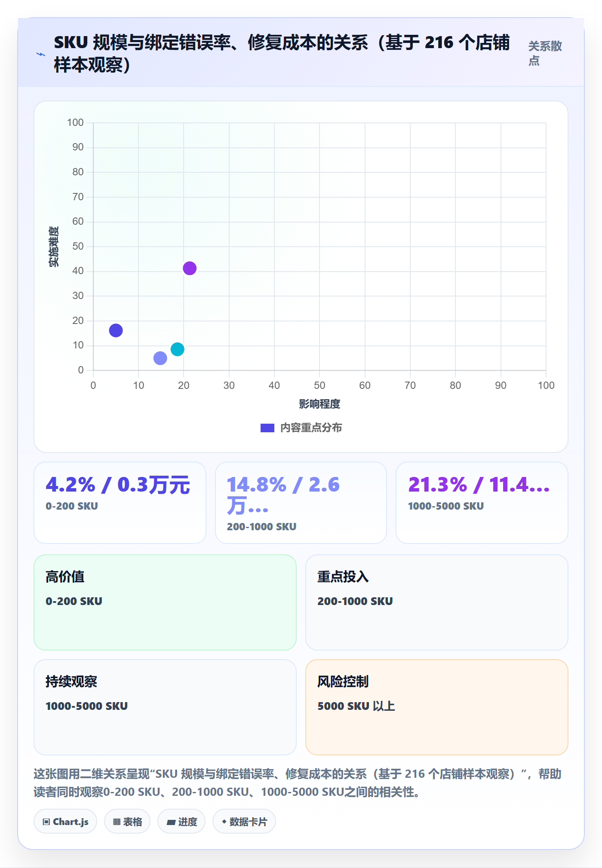Click the lightning bolt icon beside the title

[x=41, y=54]
